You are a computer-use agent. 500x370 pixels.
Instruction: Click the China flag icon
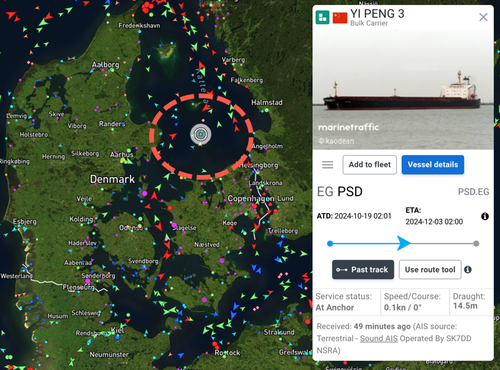tap(340, 18)
